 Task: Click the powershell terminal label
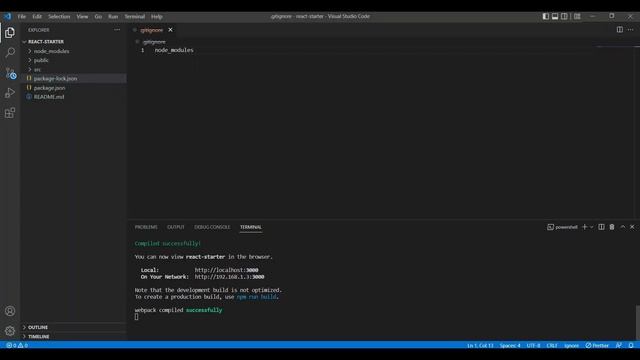[x=562, y=227]
